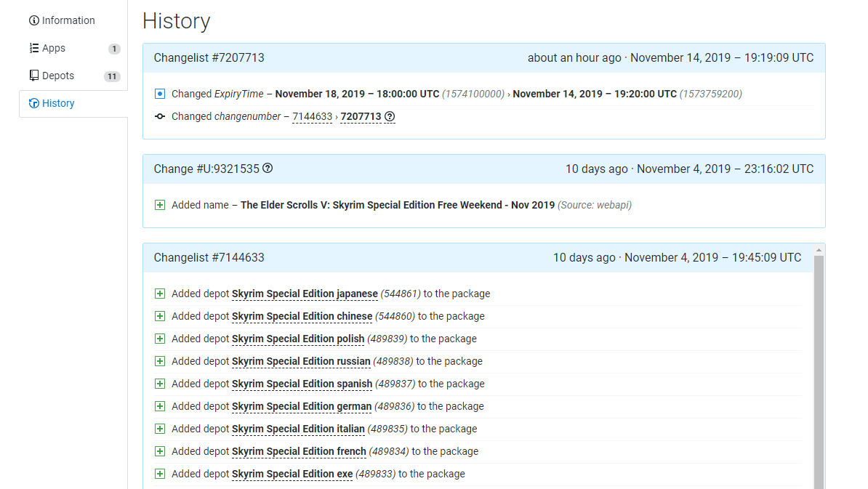Open the Depots tab

point(73,76)
